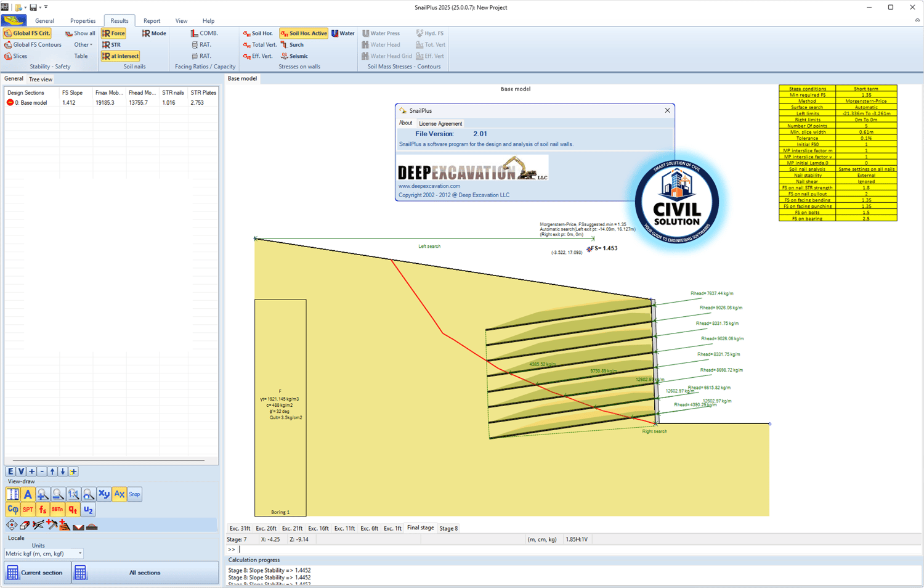
Task: Select the '0: Base model' design section row
Action: (111, 103)
